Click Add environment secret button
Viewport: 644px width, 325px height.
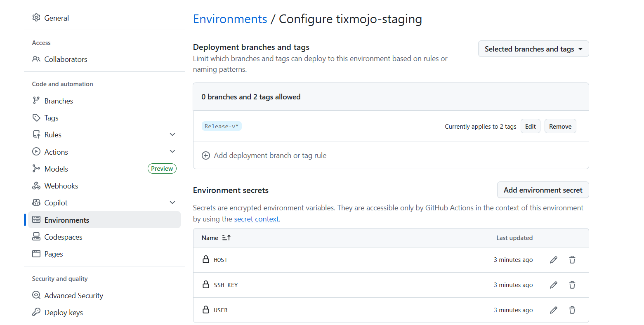pos(543,190)
